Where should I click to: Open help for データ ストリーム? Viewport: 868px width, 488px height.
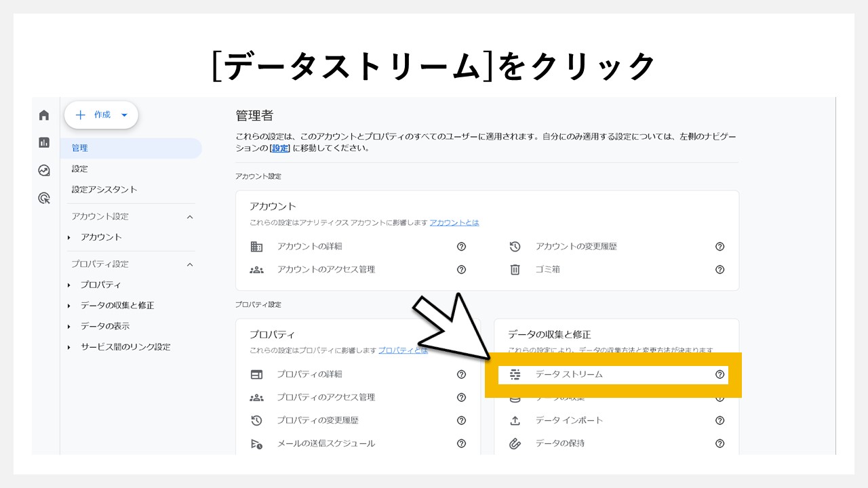click(720, 374)
